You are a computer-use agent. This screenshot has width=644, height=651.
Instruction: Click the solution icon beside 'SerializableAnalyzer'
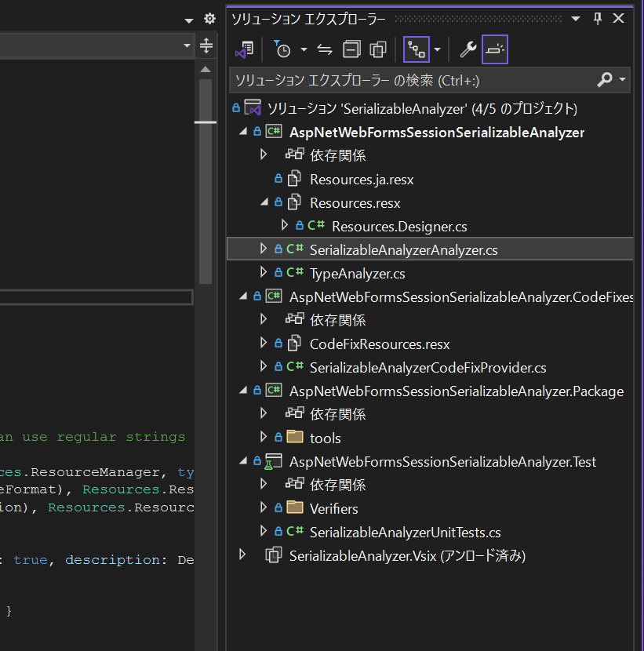(253, 108)
